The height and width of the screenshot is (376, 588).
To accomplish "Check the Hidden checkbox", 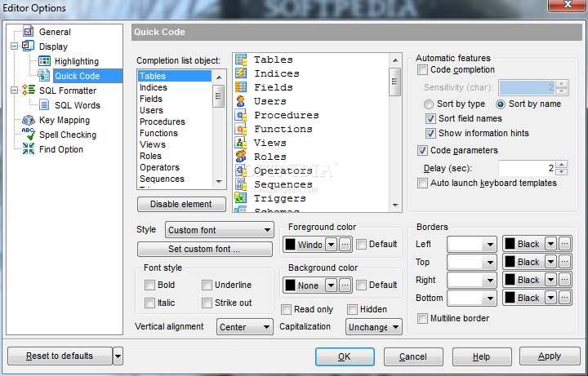I will pos(352,309).
